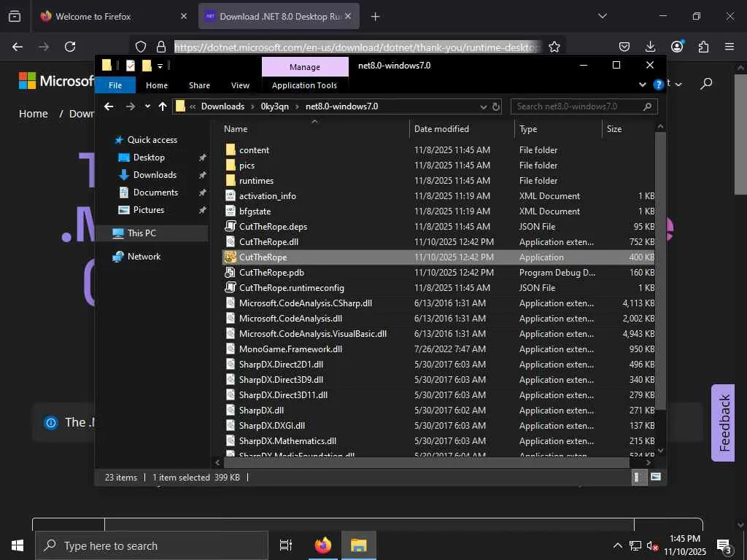This screenshot has height=560, width=747.
Task: Open Task View on the taskbar
Action: click(x=286, y=545)
